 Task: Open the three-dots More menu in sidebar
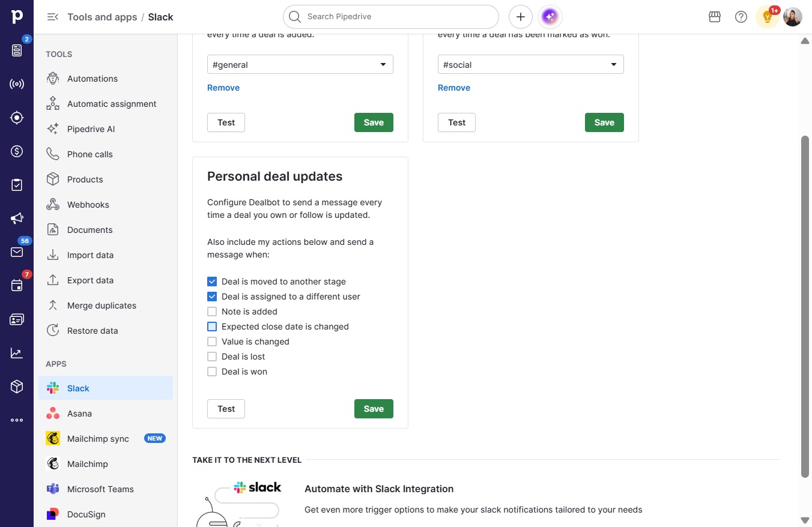17,420
